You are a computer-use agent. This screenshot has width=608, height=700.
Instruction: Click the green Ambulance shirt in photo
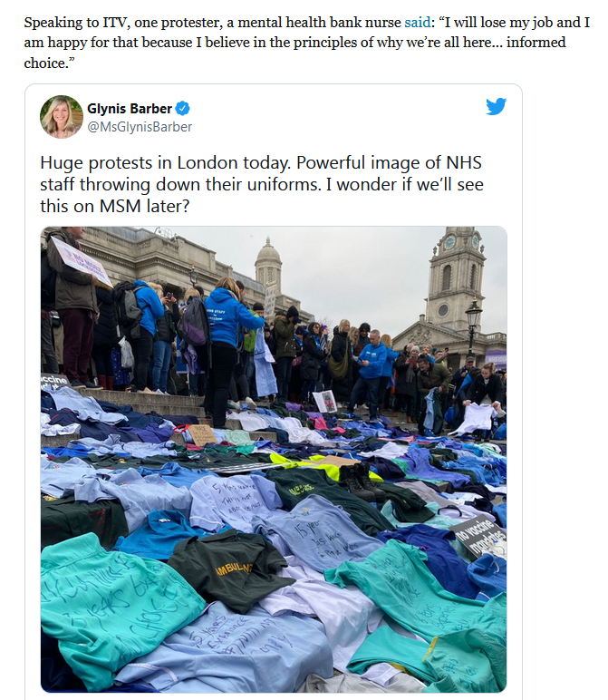pos(230,571)
